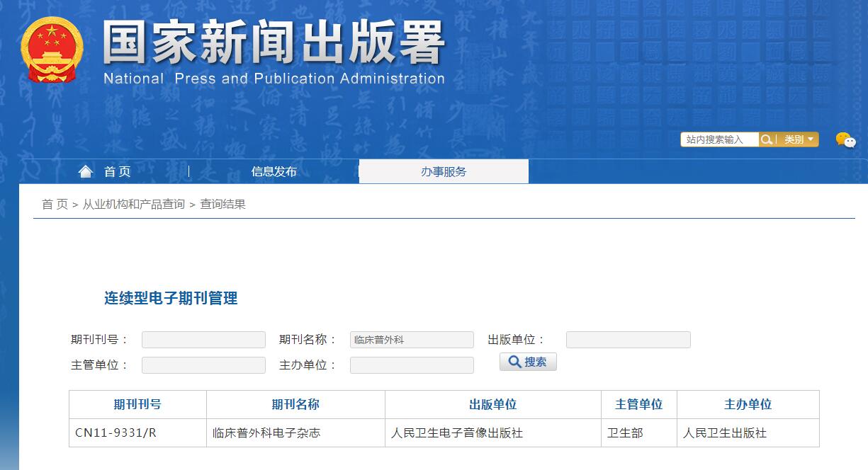The image size is (868, 470).
Task: Click the 主管单位 input field
Action: click(x=203, y=365)
